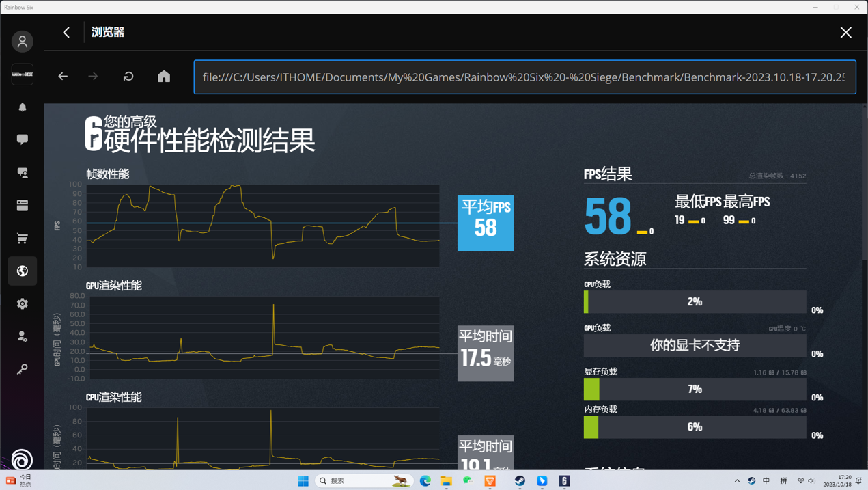Image resolution: width=868 pixels, height=490 pixels.
Task: Open the chat bubble icon in sidebar
Action: (x=23, y=139)
